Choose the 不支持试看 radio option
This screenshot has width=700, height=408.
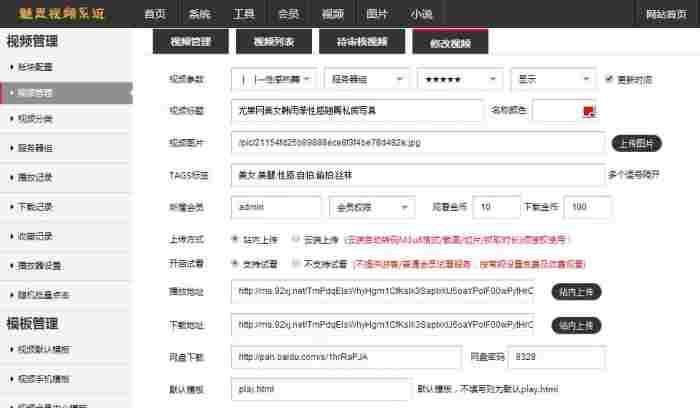297,262
